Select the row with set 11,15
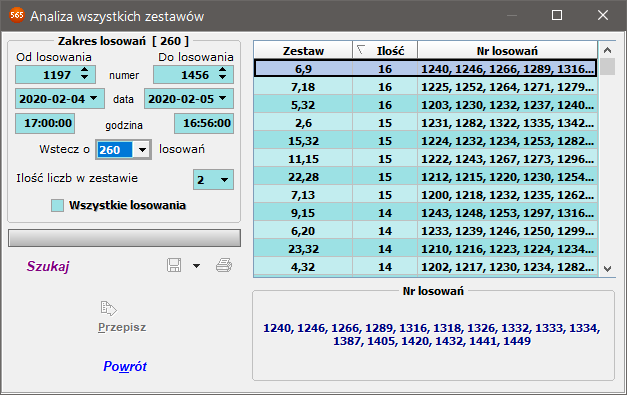Screen dimensions: 627x395 point(425,159)
